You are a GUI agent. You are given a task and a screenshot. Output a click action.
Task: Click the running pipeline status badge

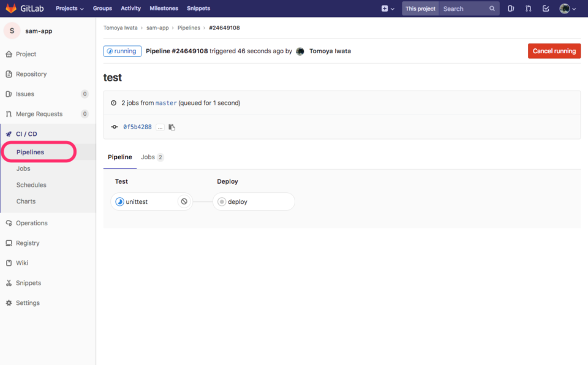tap(121, 51)
